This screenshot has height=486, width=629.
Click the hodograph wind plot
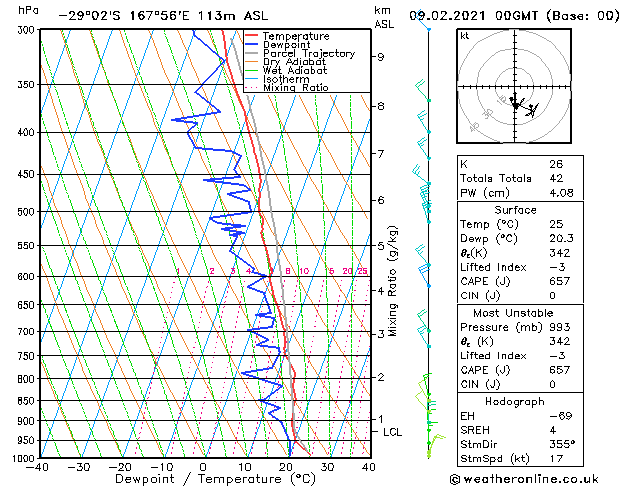click(x=514, y=86)
